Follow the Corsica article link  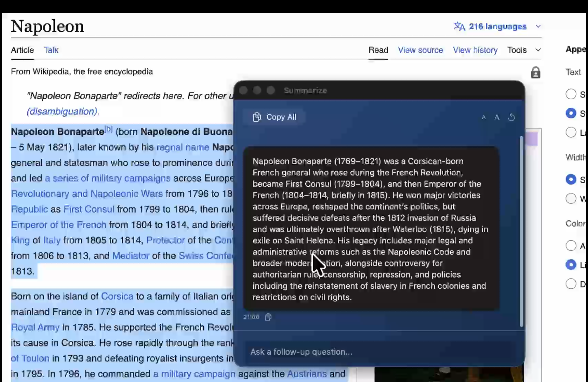[117, 296]
